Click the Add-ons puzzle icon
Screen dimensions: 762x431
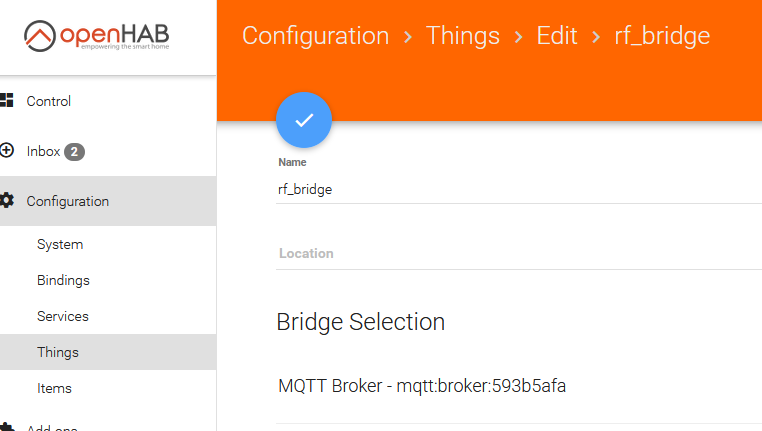coord(6,427)
